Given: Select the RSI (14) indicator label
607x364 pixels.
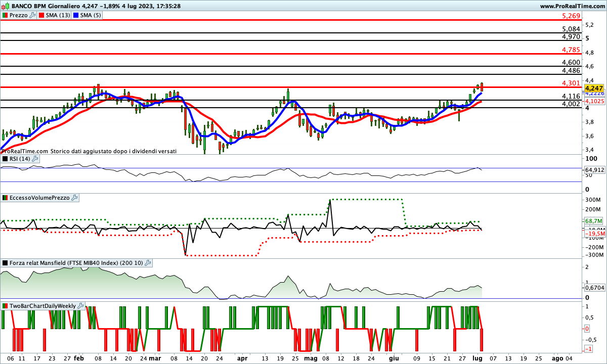Looking at the screenshot, I should coord(20,159).
